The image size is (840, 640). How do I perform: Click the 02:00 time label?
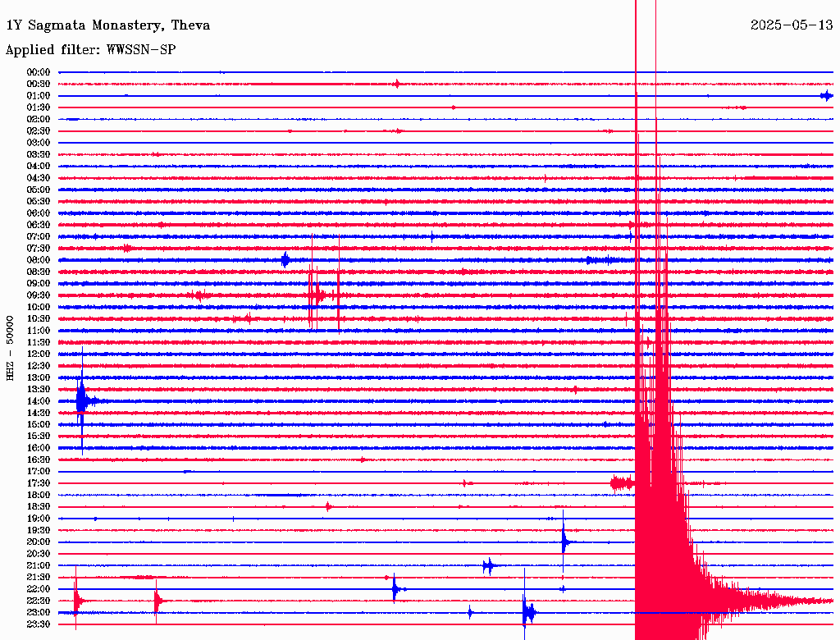pyautogui.click(x=39, y=119)
